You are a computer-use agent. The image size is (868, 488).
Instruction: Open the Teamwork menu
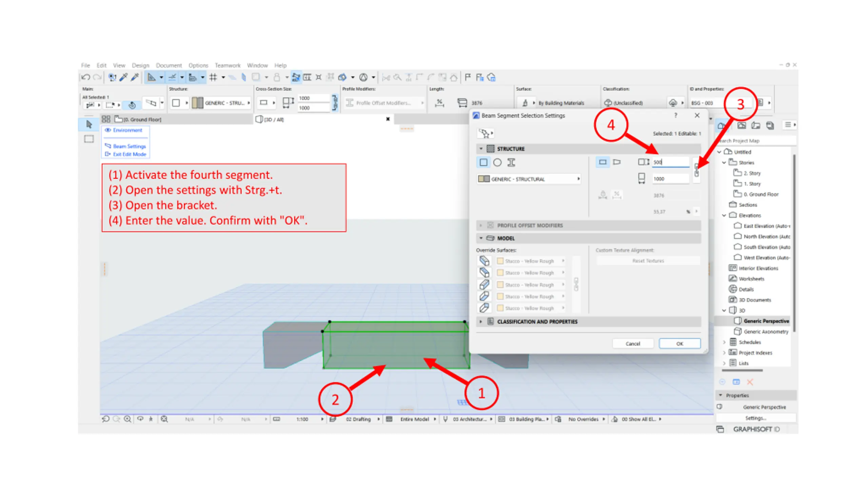pyautogui.click(x=228, y=65)
